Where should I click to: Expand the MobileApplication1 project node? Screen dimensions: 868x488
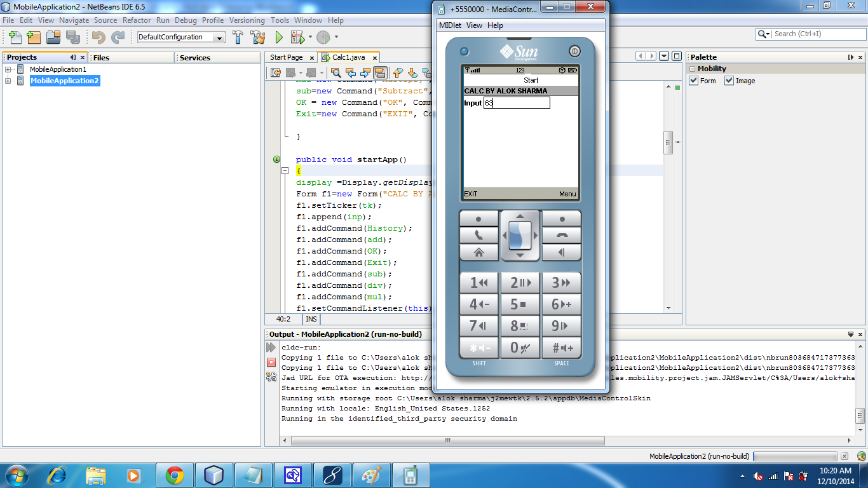(8, 69)
